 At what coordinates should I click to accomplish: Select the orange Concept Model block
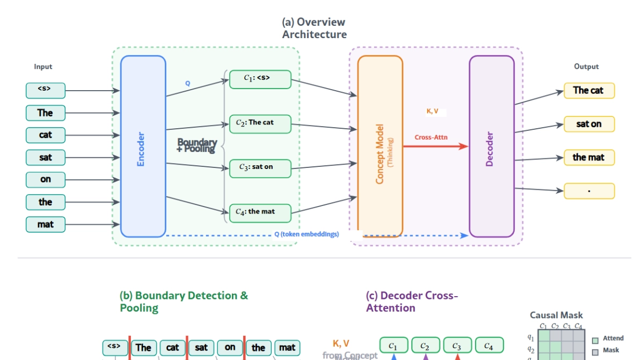coord(380,146)
